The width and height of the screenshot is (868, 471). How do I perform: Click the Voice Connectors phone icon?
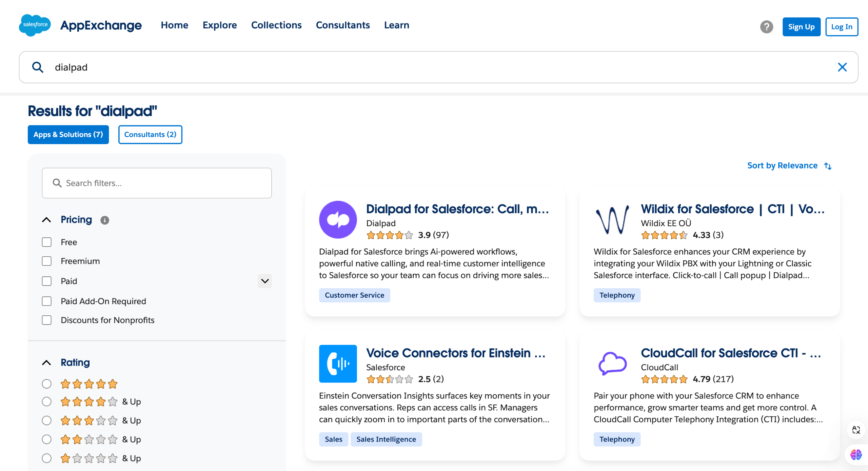coord(338,364)
